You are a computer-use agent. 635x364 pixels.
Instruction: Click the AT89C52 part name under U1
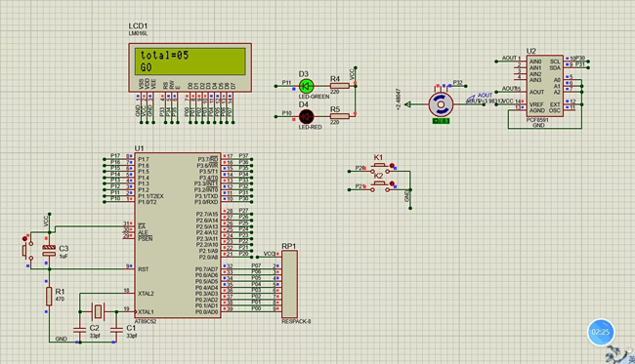click(x=146, y=321)
